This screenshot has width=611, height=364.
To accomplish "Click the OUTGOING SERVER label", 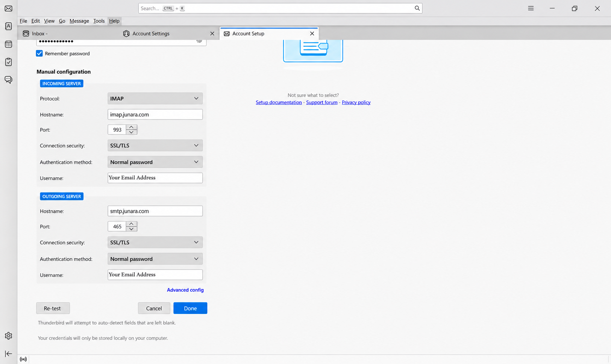I will click(x=62, y=196).
